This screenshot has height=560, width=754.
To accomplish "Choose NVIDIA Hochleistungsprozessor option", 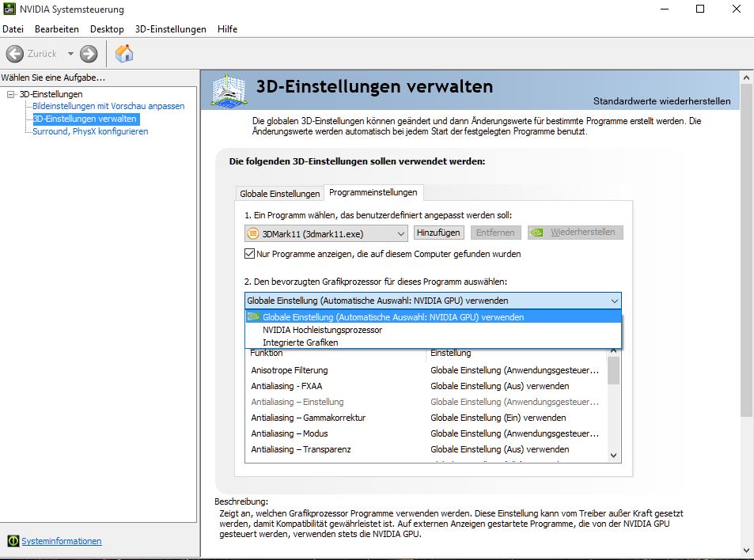I will [433, 330].
